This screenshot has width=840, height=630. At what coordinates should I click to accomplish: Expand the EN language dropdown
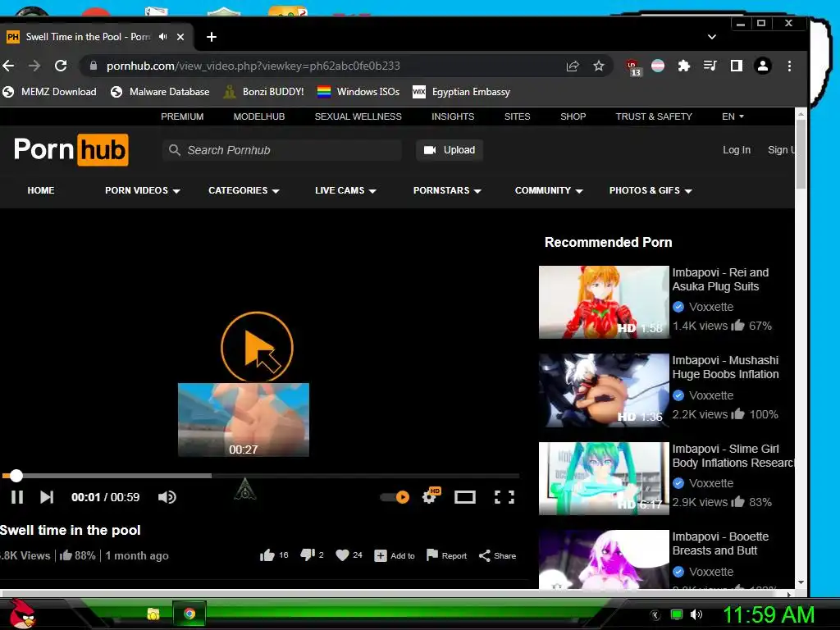(x=733, y=116)
